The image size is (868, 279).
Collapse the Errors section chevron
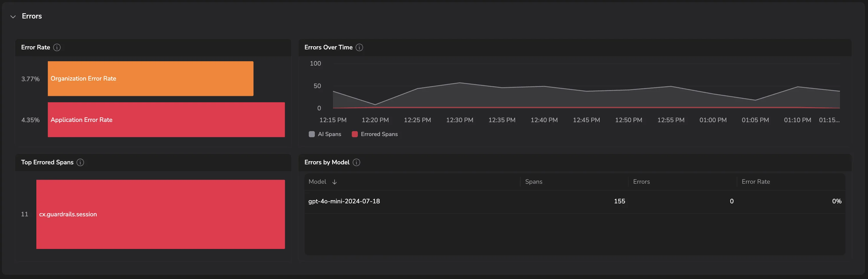click(13, 16)
